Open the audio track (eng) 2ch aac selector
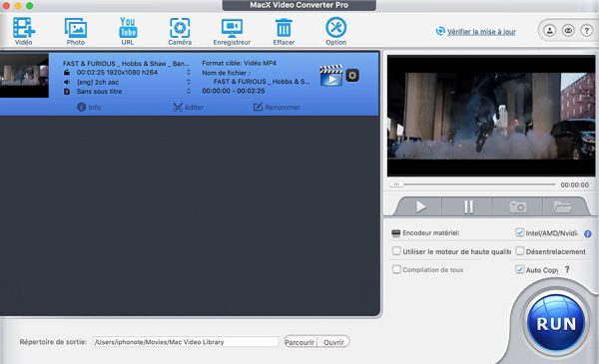The image size is (599, 364). [189, 82]
